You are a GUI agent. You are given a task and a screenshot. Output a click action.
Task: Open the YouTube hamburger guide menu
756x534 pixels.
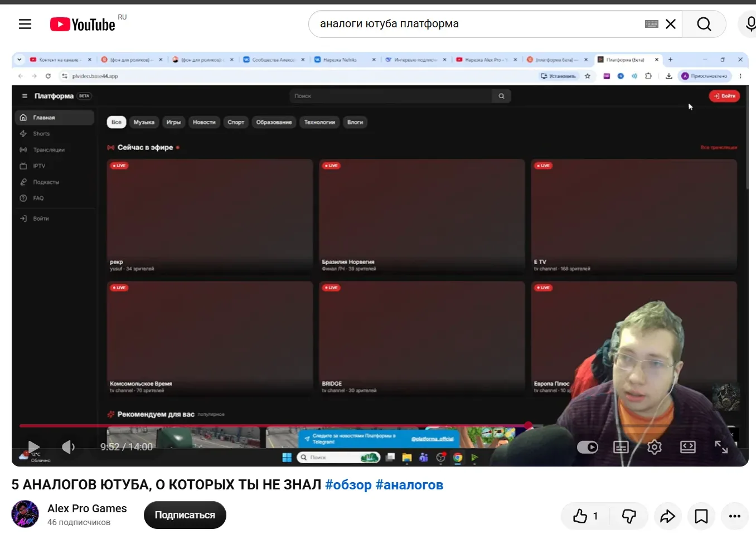[x=25, y=24]
